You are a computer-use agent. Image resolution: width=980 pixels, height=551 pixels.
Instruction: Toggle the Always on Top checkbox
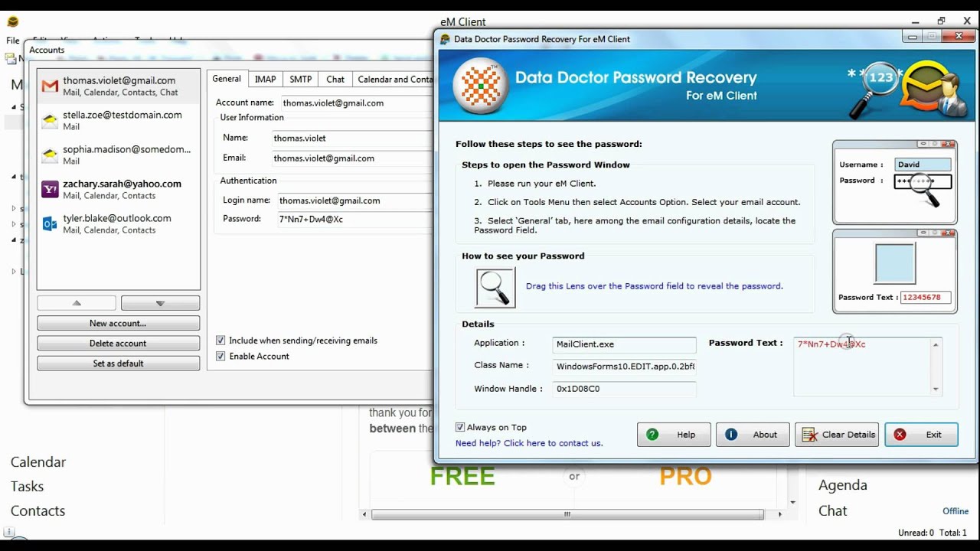[x=460, y=428]
